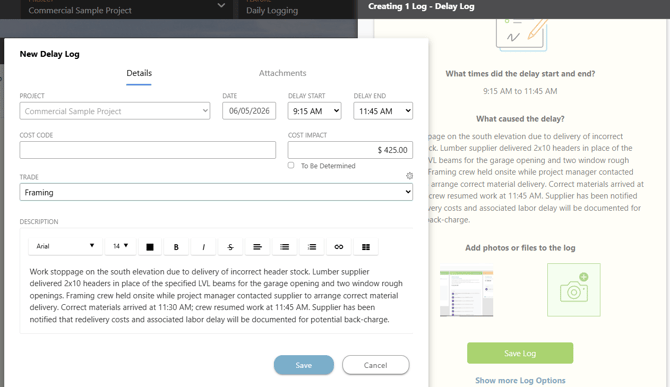Viewport: 670px width, 387px height.
Task: Click 'What caused the delay?' heading
Action: [x=520, y=119]
